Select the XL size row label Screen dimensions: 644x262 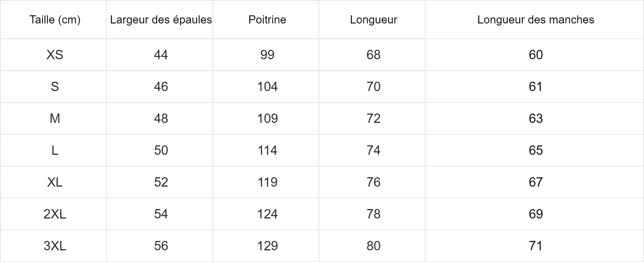(55, 182)
